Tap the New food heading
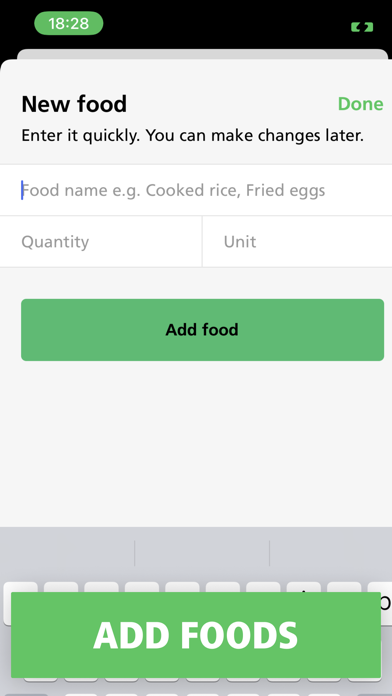 tap(74, 104)
